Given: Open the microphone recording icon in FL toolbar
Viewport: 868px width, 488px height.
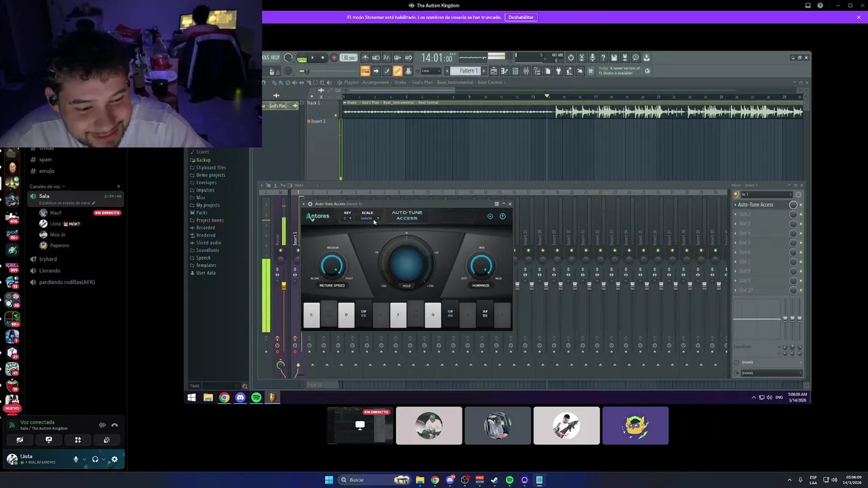Looking at the screenshot, I should [593, 58].
